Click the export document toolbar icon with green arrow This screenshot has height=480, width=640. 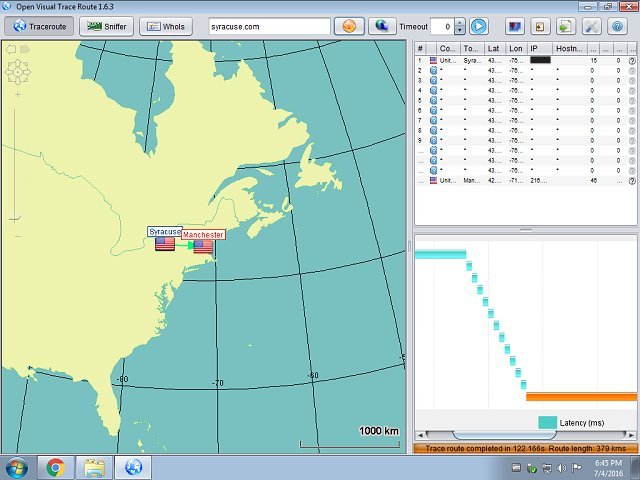pyautogui.click(x=566, y=27)
